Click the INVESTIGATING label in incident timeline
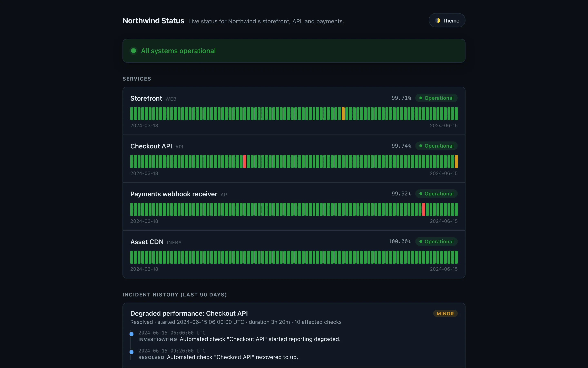The height and width of the screenshot is (368, 588). pos(158,340)
